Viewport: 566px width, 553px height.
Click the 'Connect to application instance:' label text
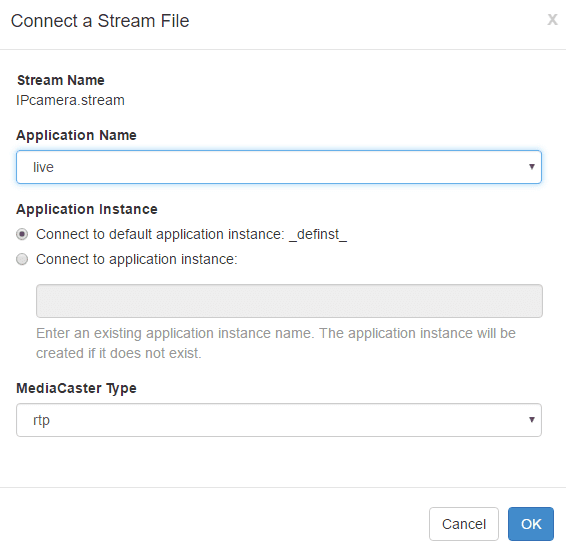tap(137, 259)
